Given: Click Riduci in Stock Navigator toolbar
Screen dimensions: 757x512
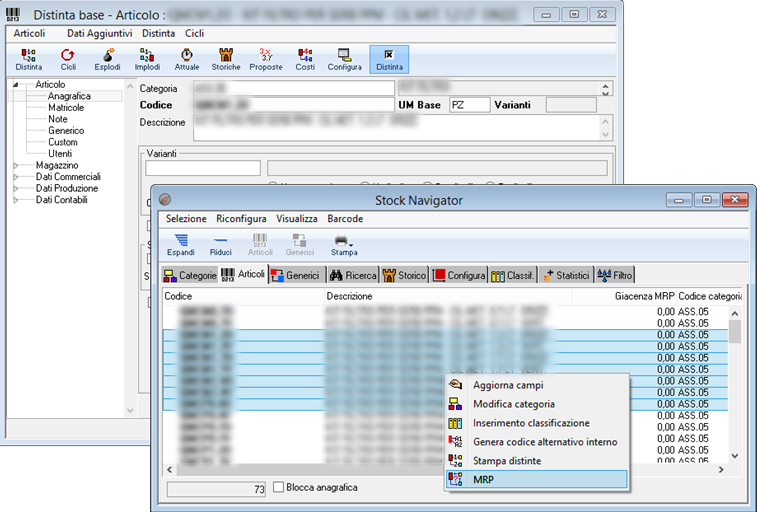Looking at the screenshot, I should (221, 245).
